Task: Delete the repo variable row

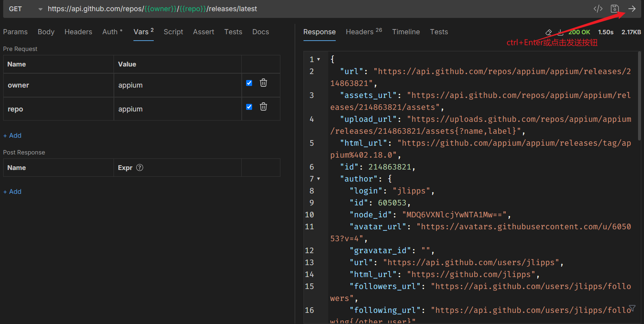Action: pyautogui.click(x=263, y=107)
